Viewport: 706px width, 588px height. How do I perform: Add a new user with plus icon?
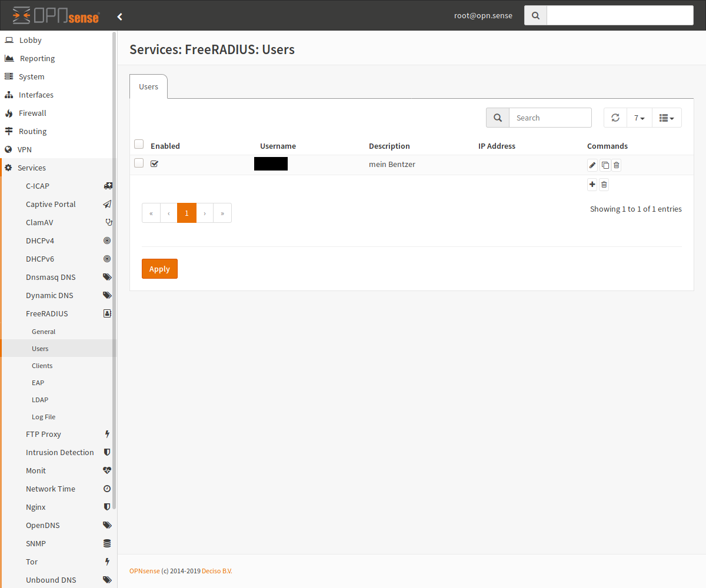click(592, 184)
